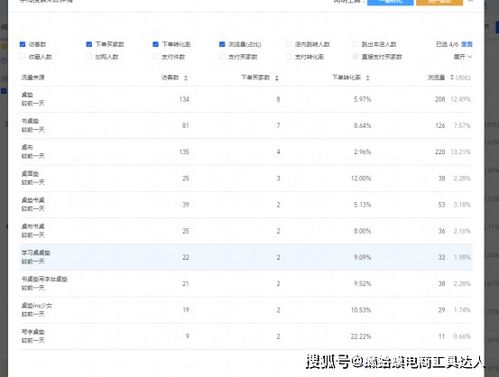Select the 写字桌垫 keyword row
The width and height of the screenshot is (499, 377).
click(246, 336)
